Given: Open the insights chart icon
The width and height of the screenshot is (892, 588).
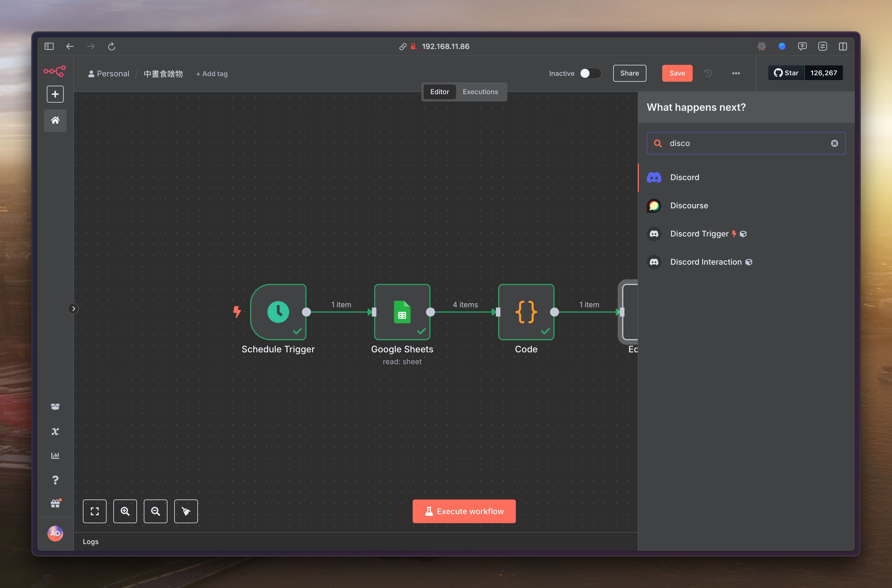Looking at the screenshot, I should pos(55,456).
